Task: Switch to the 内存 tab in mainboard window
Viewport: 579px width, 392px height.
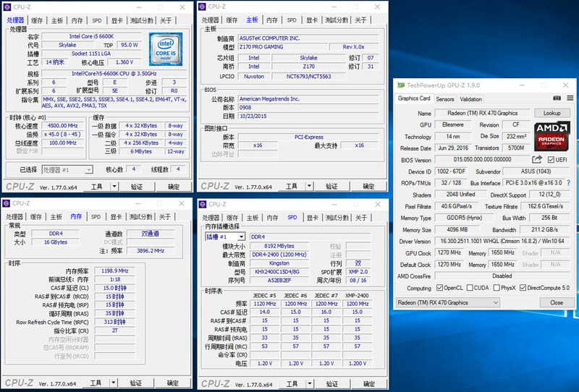Action: [272, 20]
